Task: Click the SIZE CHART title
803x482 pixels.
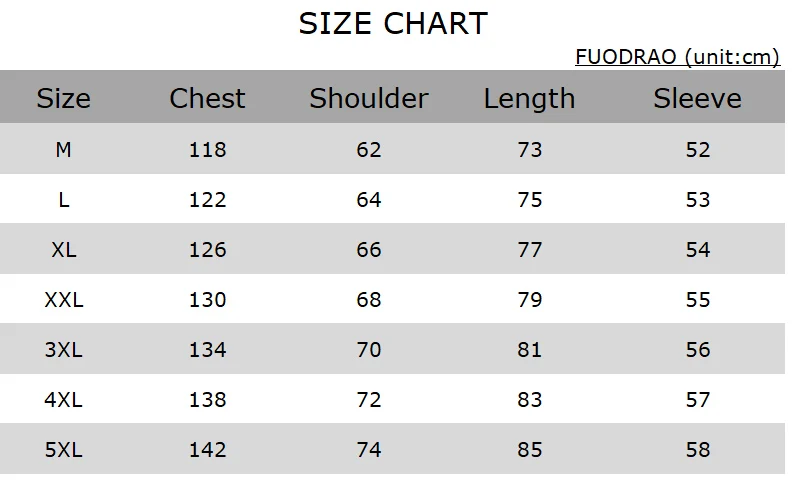Action: [x=393, y=24]
